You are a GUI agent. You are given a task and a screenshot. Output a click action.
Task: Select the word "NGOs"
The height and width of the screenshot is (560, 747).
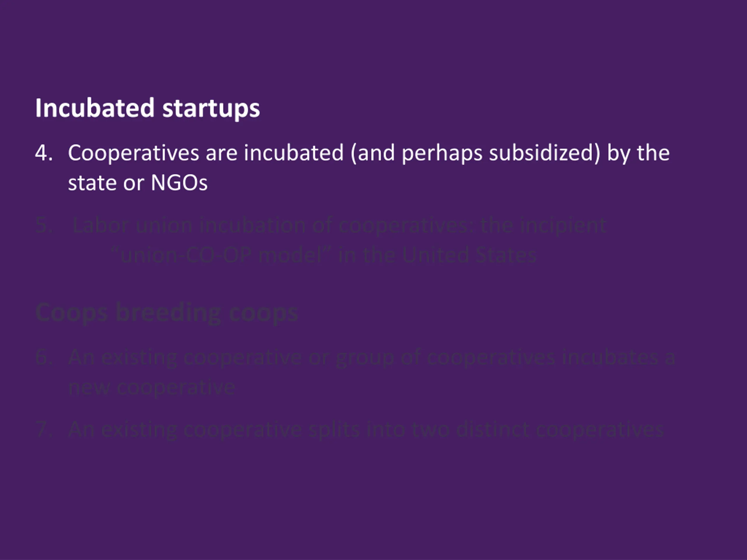179,183
